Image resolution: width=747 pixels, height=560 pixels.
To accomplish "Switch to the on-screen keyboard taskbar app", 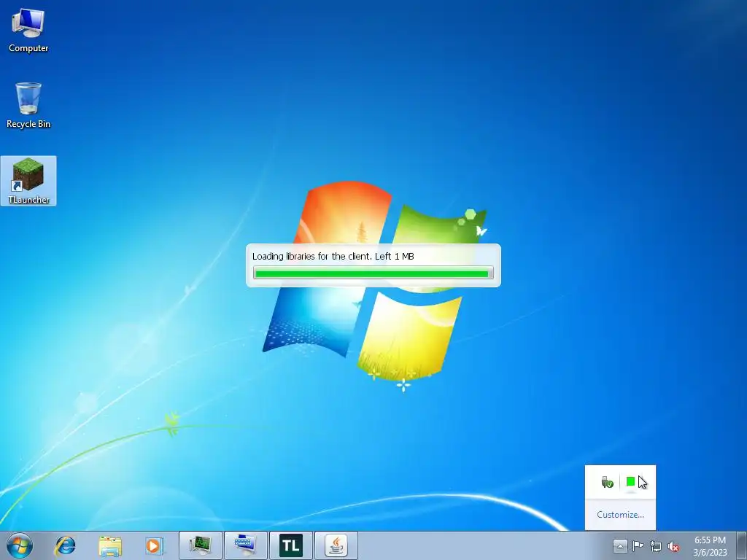I will [245, 545].
